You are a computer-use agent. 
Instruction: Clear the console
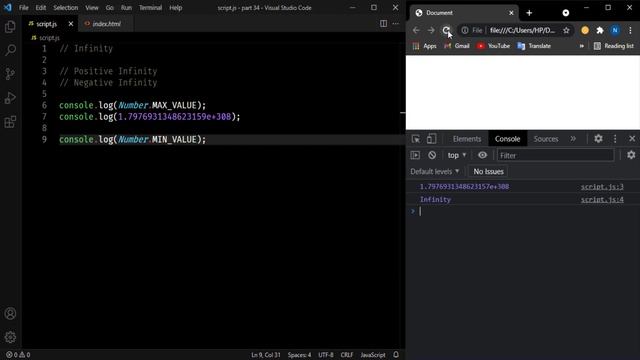[x=432, y=155]
